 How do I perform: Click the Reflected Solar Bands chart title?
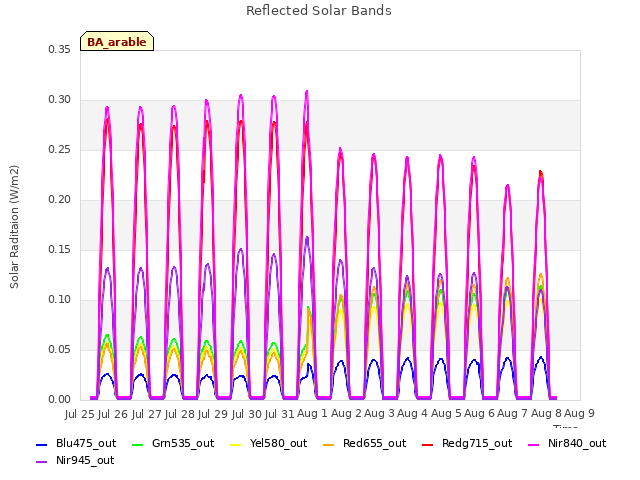click(x=319, y=11)
